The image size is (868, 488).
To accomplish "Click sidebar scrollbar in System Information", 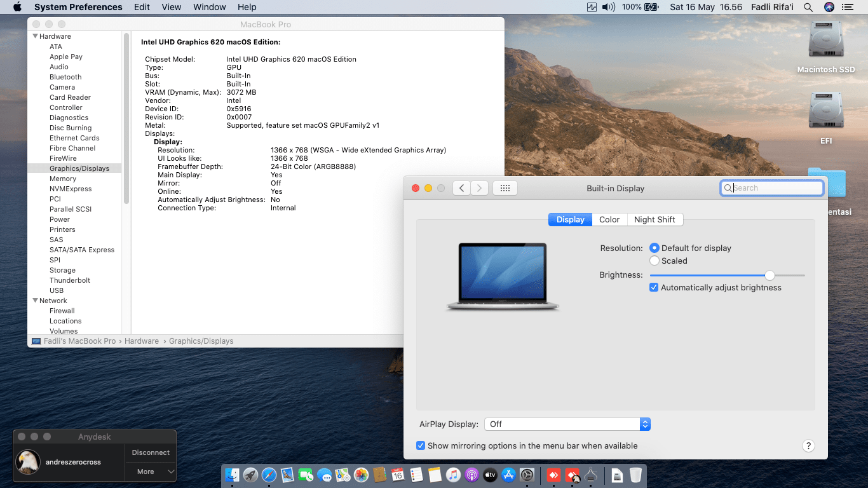I will point(126,118).
